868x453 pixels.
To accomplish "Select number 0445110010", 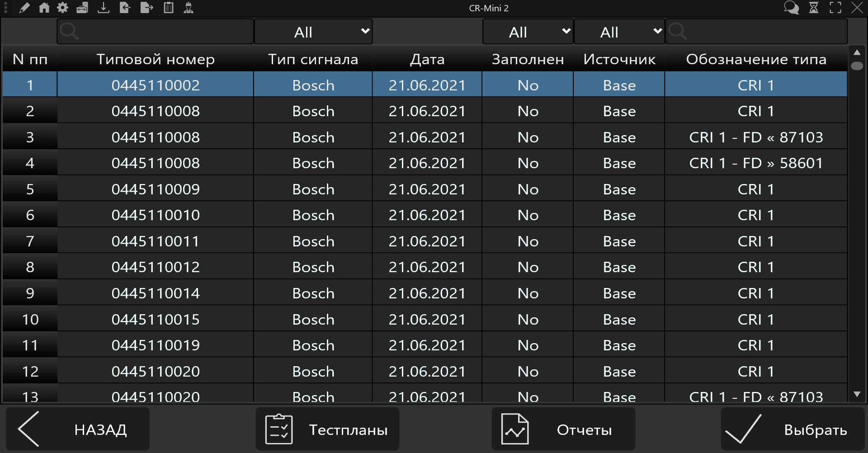I will [x=155, y=215].
